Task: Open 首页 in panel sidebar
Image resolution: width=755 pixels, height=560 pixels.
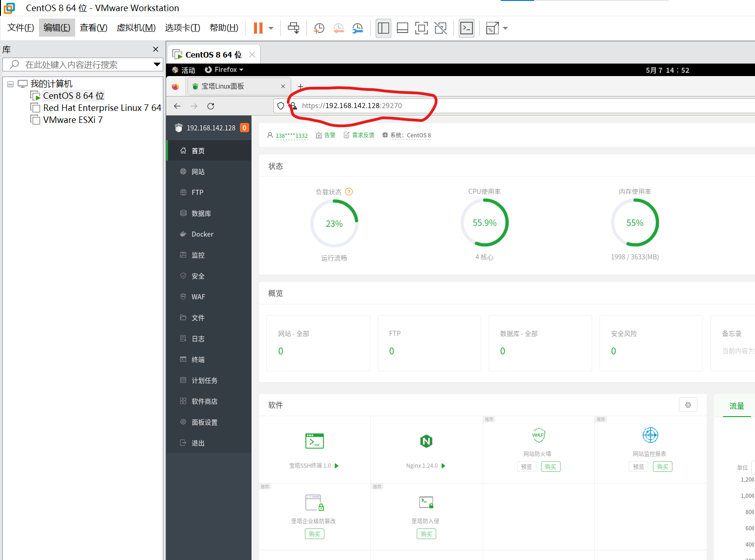Action: pos(209,151)
